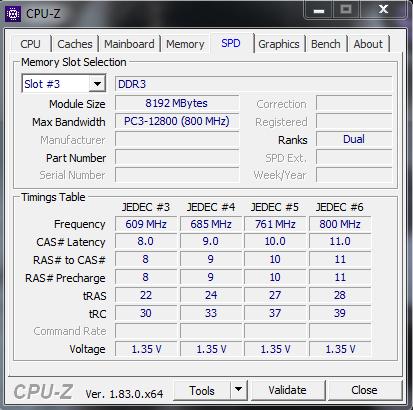Click the 10.0 CAS# Latency cell
The image size is (413, 410).
coord(275,241)
